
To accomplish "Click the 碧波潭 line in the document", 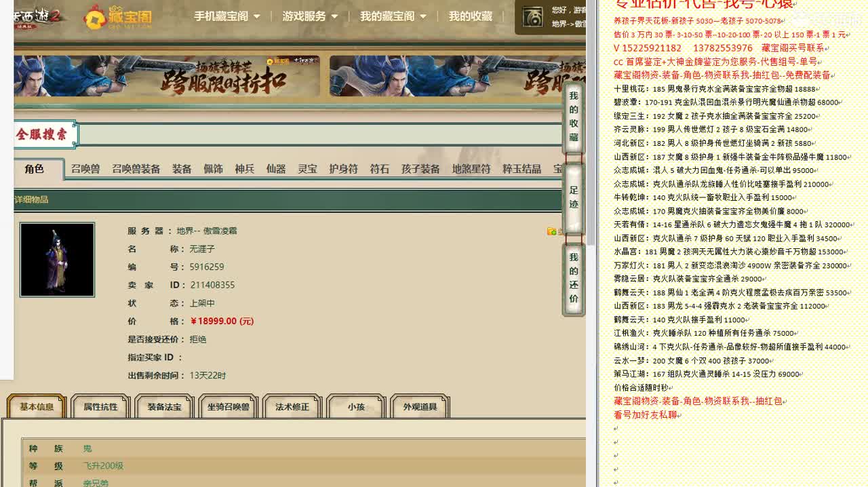I will [x=726, y=102].
